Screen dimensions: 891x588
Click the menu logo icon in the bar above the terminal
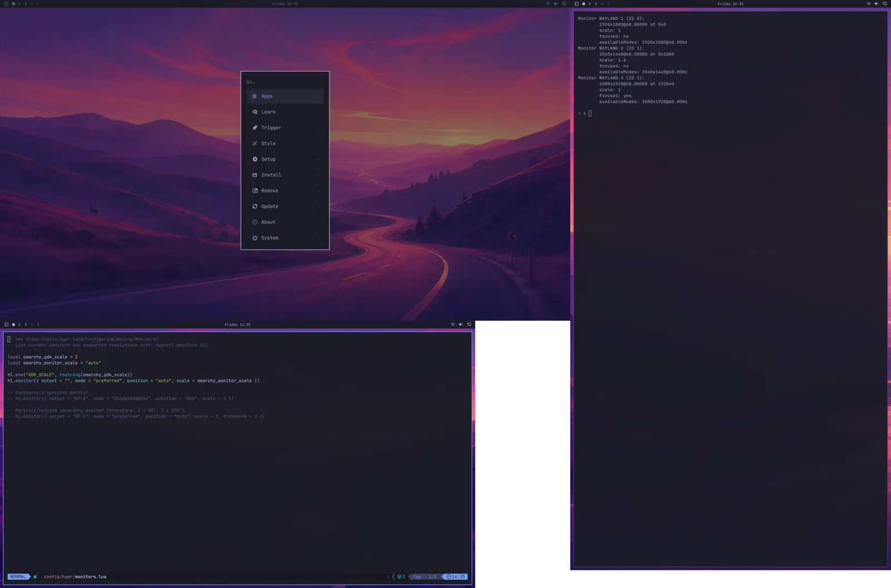tap(577, 3)
